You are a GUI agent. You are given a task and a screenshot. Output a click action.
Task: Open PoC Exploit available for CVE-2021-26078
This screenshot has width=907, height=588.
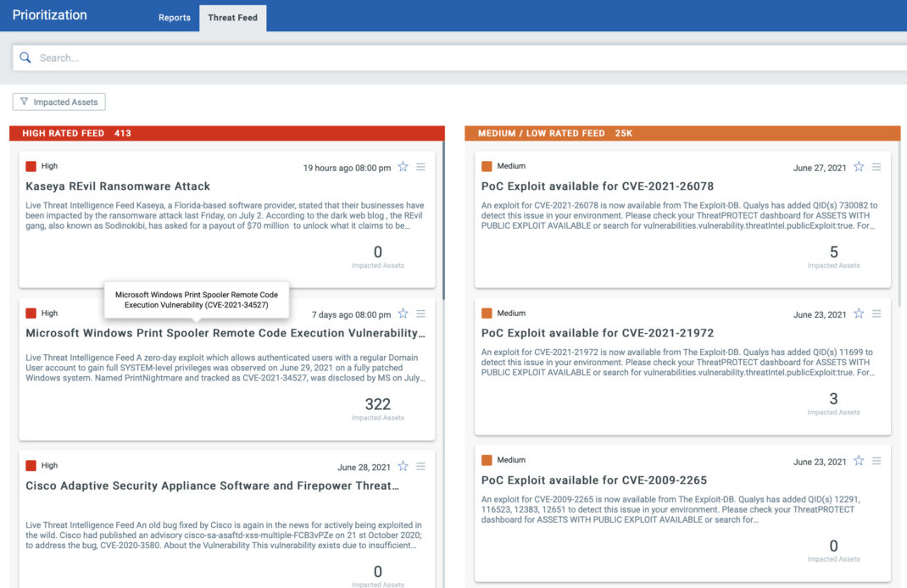pyautogui.click(x=598, y=186)
